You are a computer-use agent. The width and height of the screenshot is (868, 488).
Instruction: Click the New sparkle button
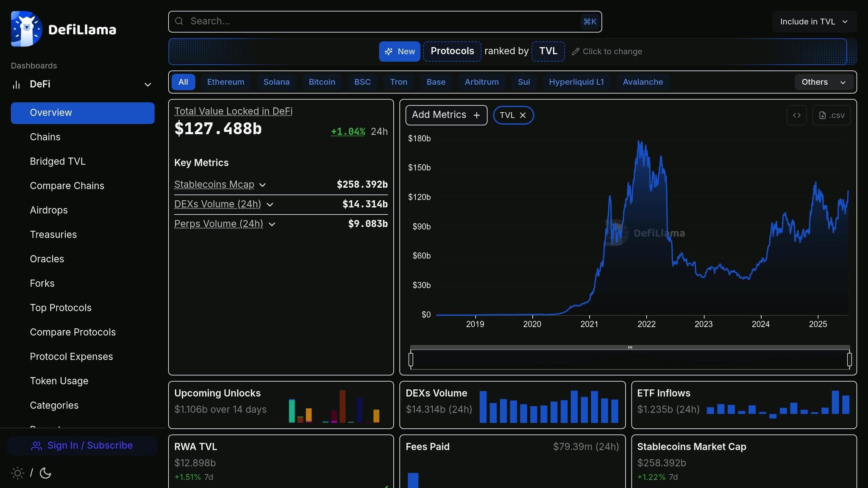(x=399, y=52)
